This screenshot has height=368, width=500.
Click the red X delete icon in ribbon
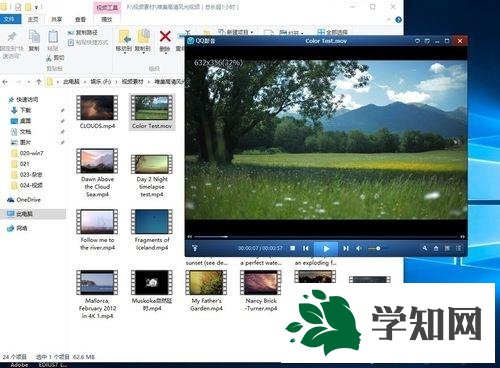click(x=165, y=36)
